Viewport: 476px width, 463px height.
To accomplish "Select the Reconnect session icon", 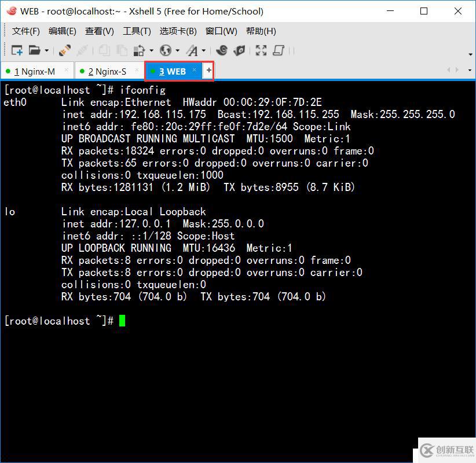I will (65, 50).
